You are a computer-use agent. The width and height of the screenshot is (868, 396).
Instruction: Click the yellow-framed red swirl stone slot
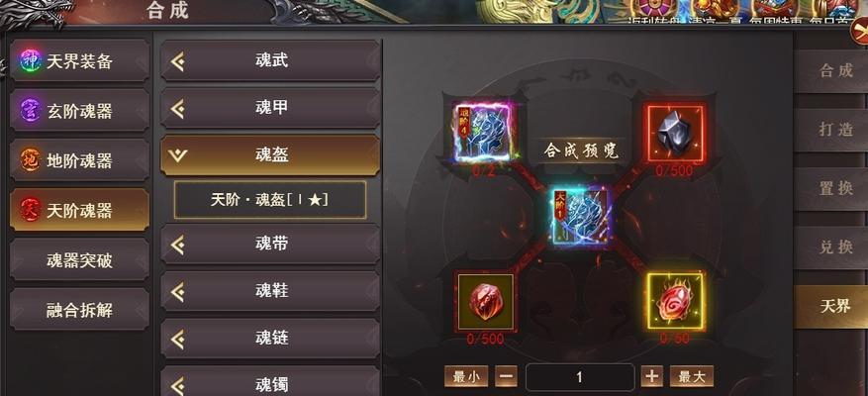(x=675, y=302)
